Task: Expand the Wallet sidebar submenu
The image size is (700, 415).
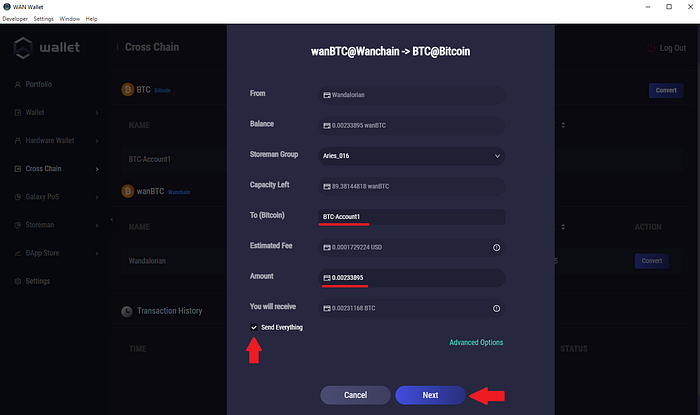Action: [x=97, y=113]
